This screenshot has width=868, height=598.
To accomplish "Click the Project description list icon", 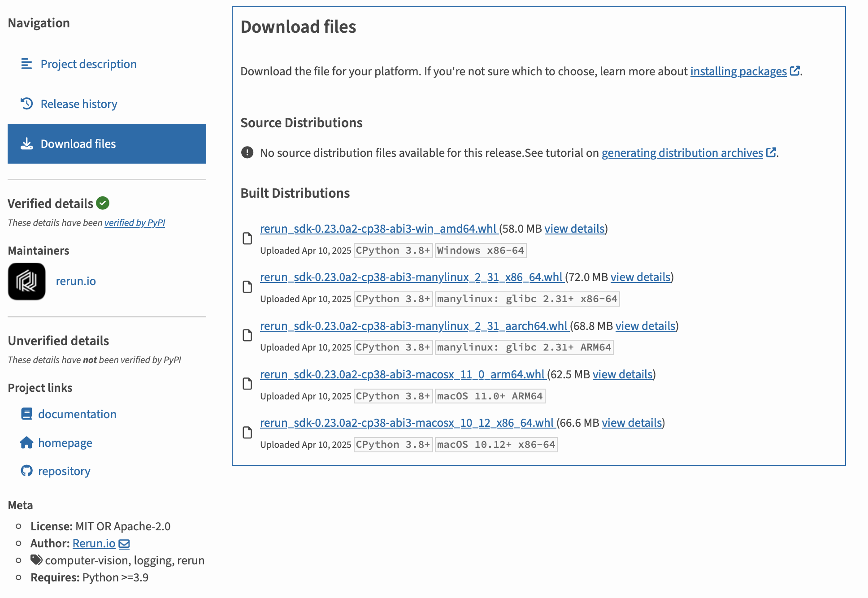I will (x=26, y=64).
